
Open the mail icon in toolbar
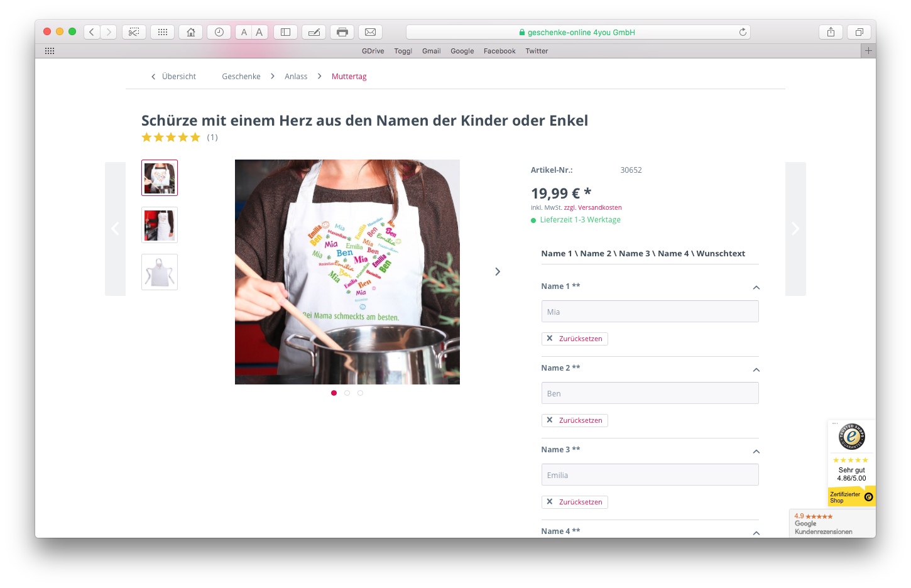click(370, 32)
